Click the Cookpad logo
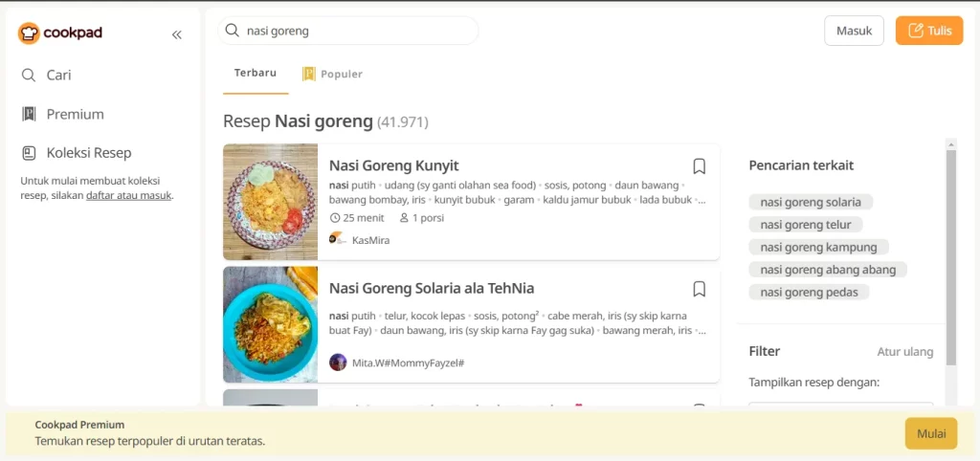The width and height of the screenshot is (980, 461). coord(60,33)
